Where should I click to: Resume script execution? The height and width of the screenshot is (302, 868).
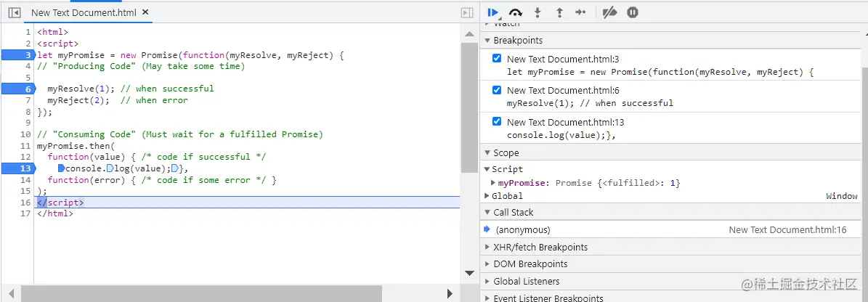tap(493, 12)
